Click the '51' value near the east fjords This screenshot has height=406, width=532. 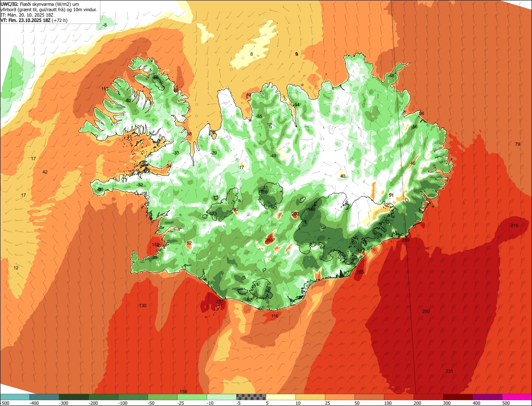pos(391,195)
